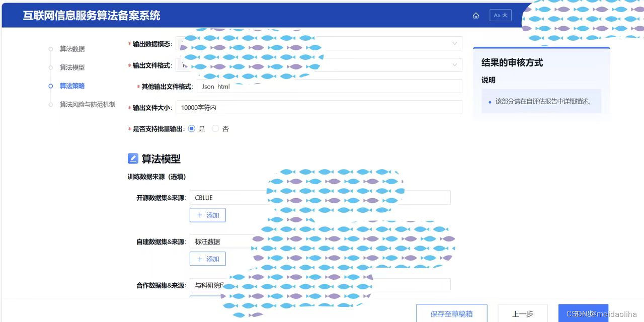644x322 pixels.
Task: Click the 上一步 button
Action: [x=523, y=313]
